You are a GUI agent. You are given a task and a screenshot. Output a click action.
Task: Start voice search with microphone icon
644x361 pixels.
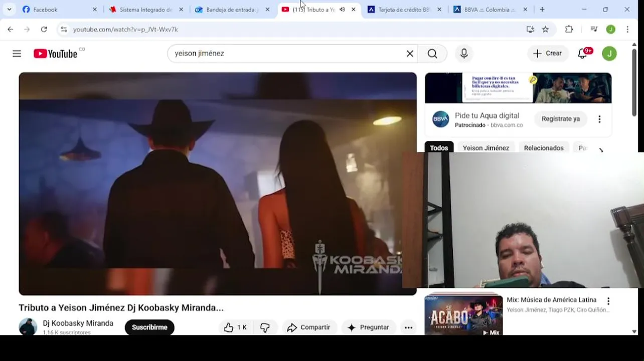coord(464,54)
